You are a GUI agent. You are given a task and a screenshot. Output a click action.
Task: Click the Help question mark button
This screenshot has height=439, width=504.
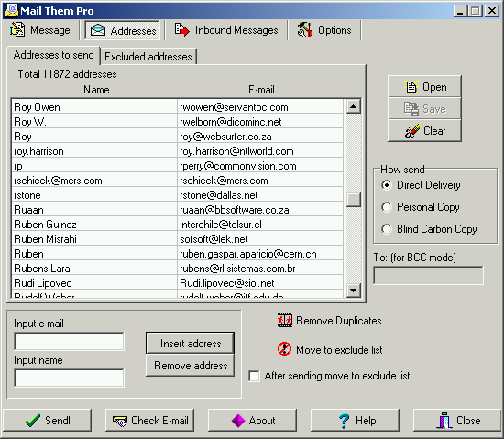(x=355, y=420)
